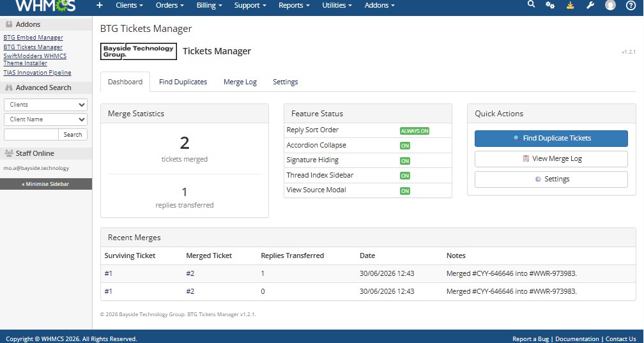The height and width of the screenshot is (343, 644).
Task: Open the help question mark icon
Action: coord(631,5)
